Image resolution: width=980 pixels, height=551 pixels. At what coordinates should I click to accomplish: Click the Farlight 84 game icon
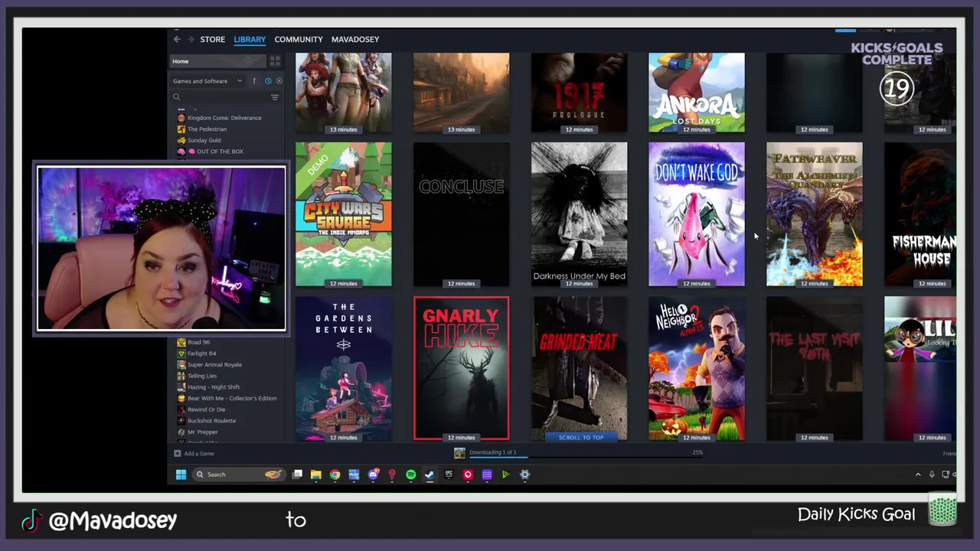coord(181,354)
